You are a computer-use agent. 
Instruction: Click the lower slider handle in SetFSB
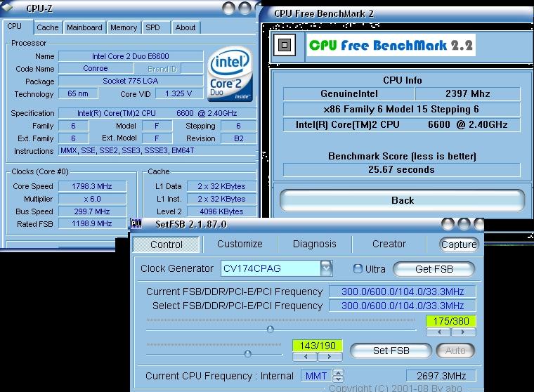pyautogui.click(x=248, y=354)
